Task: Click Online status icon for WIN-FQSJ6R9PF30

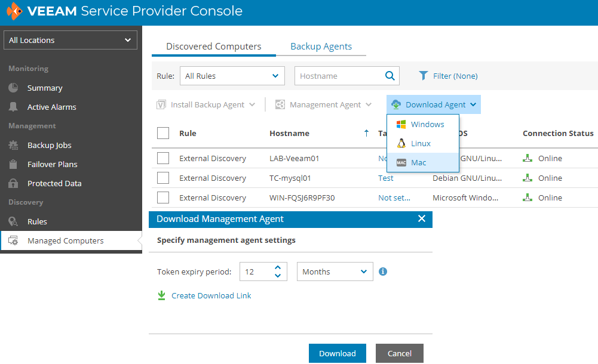Action: pyautogui.click(x=528, y=198)
